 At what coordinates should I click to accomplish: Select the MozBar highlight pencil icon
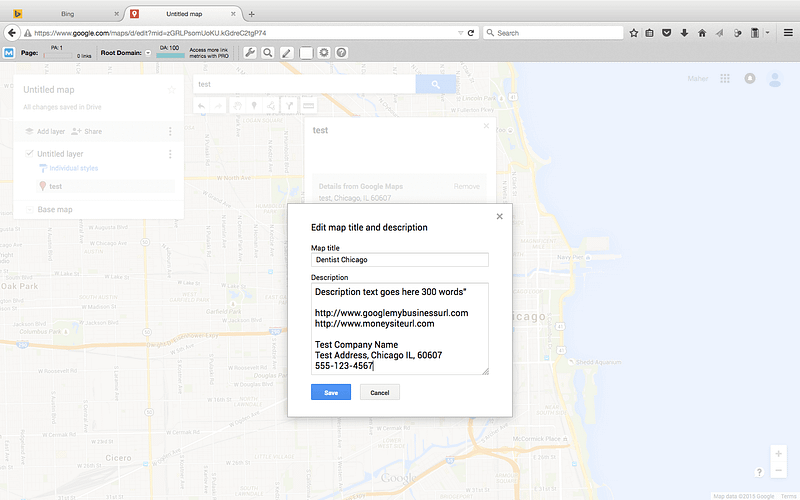click(x=287, y=53)
